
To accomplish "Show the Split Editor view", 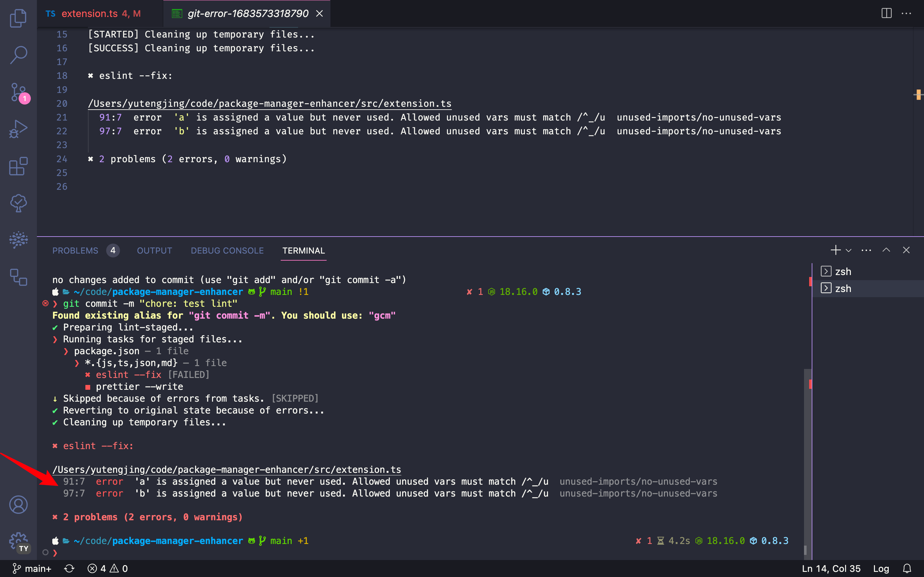I will (886, 13).
